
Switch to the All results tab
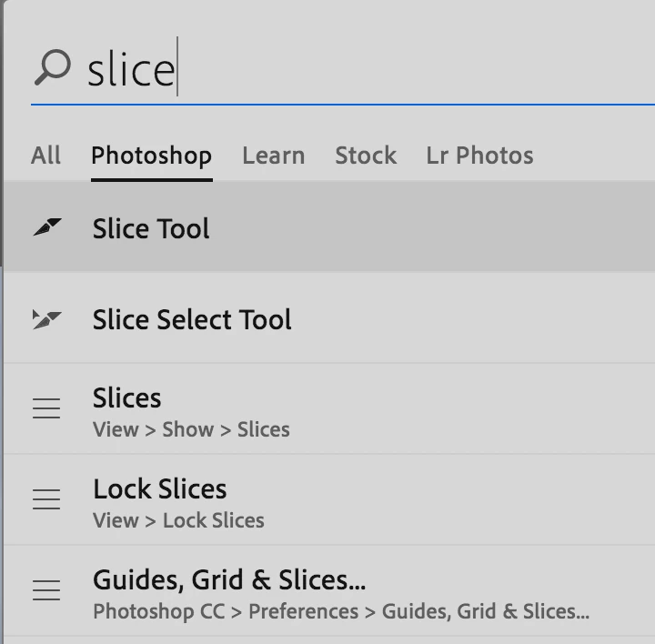click(x=45, y=156)
